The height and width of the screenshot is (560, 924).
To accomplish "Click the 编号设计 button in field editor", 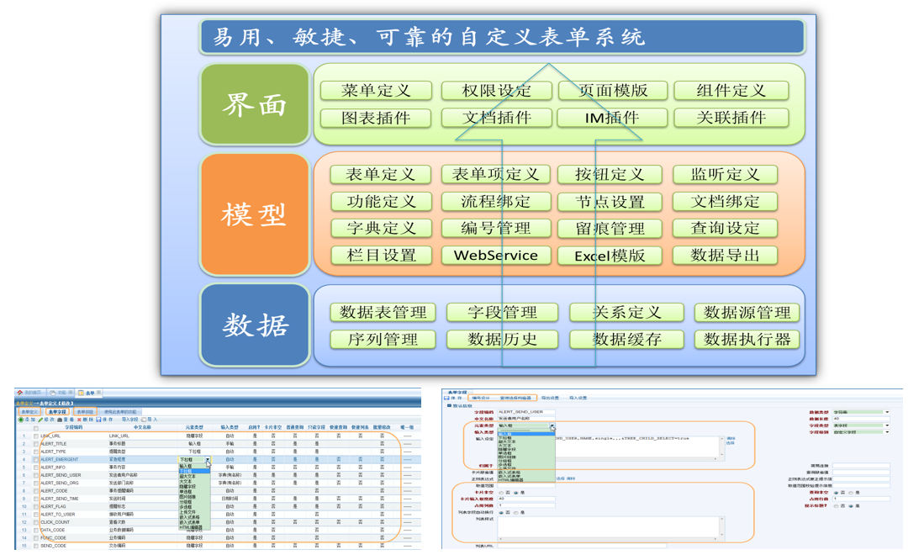I will coord(481,398).
